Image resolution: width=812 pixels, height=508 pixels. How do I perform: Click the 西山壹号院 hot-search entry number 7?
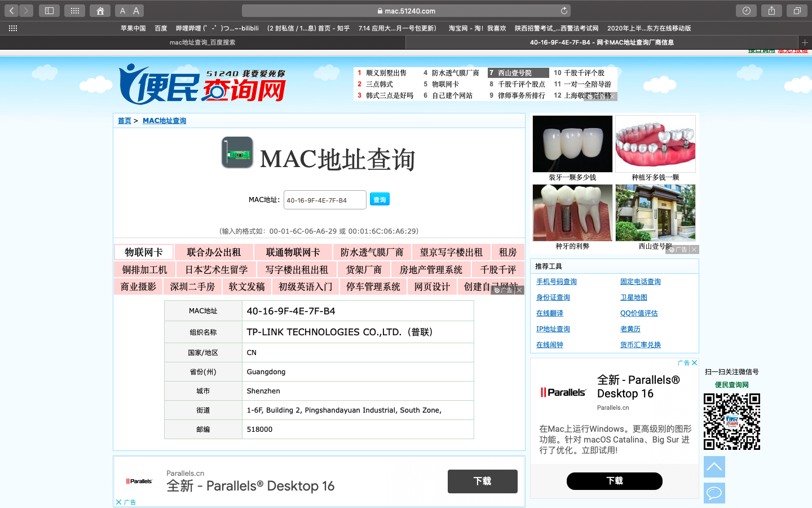pyautogui.click(x=518, y=73)
